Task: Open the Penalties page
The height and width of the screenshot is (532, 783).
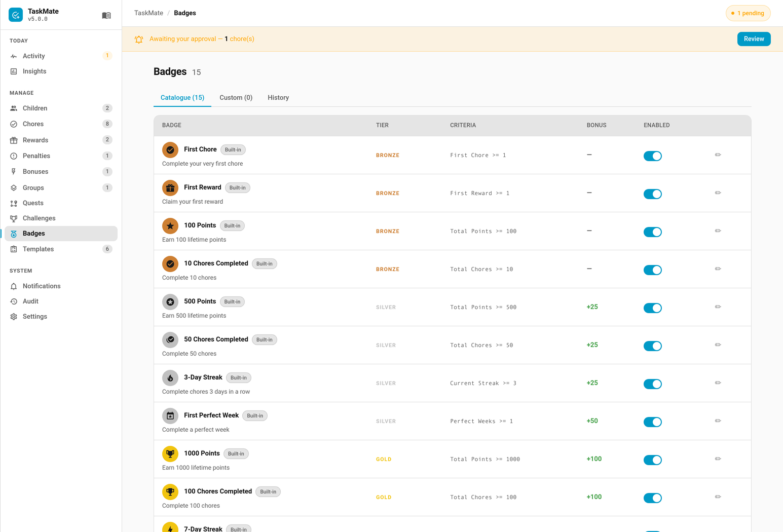Action: [x=61, y=156]
